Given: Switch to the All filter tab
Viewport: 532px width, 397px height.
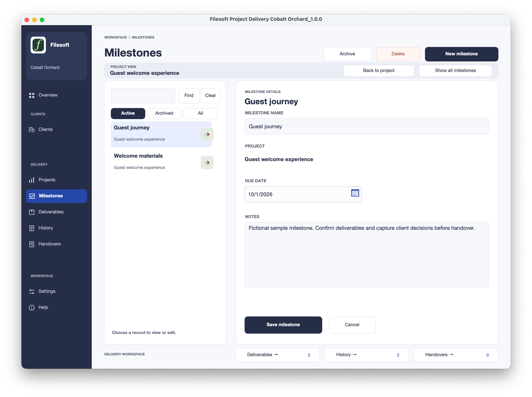Looking at the screenshot, I should [200, 113].
